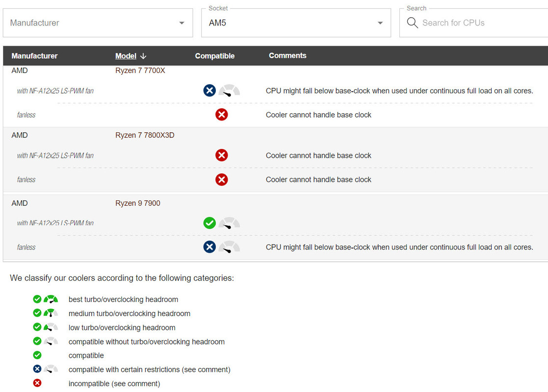Click AMD manufacturer cell for Ryzen 7 7800X3D
This screenshot has height=392, width=548.
[20, 135]
